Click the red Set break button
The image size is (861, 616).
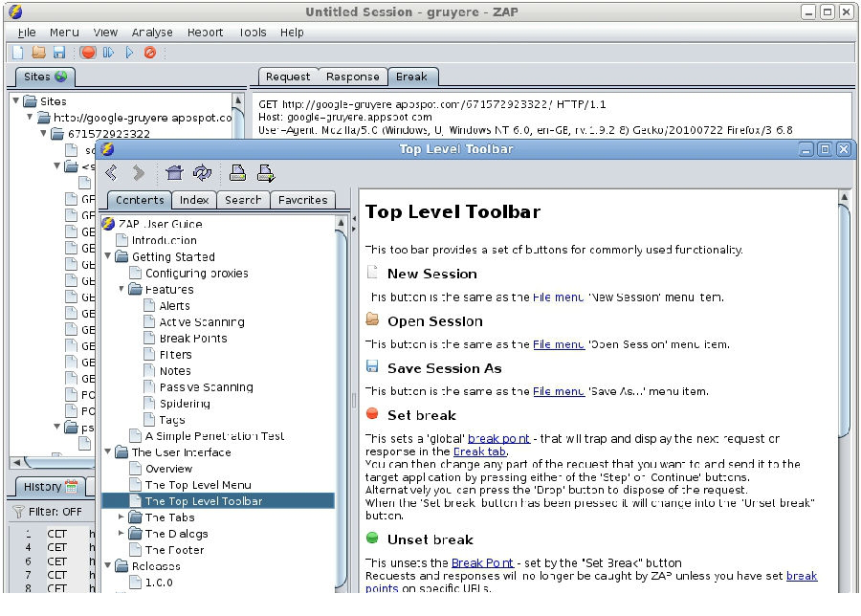[87, 53]
